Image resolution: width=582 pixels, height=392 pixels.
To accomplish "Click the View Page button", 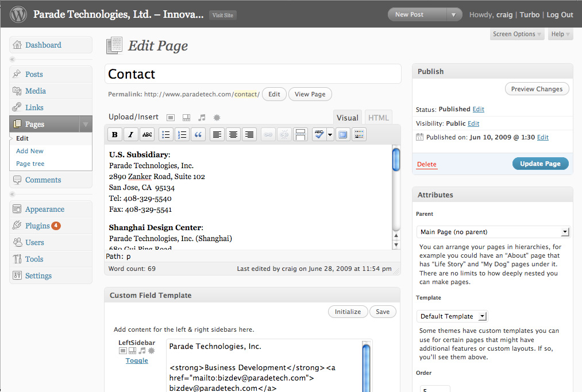I will (x=310, y=94).
